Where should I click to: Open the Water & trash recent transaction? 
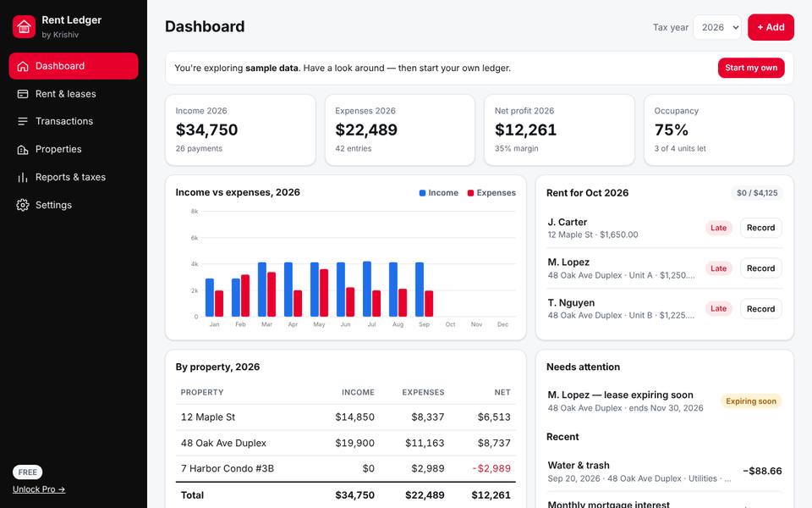tap(665, 472)
